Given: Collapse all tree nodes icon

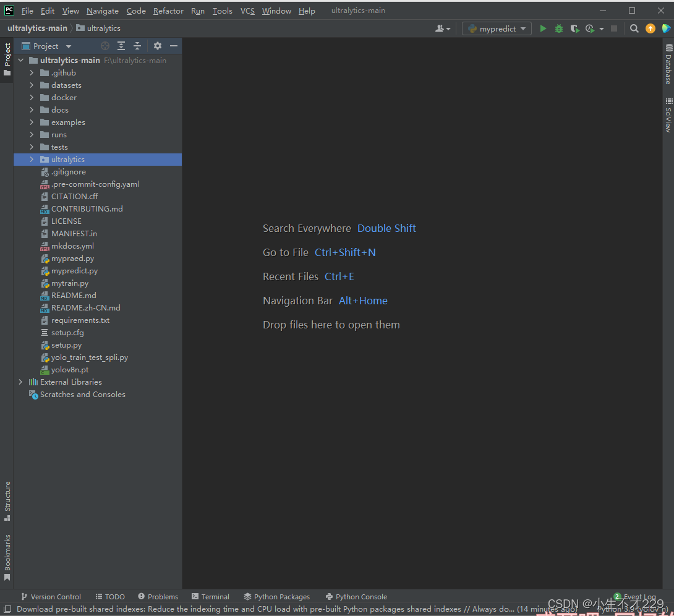Looking at the screenshot, I should tap(137, 46).
